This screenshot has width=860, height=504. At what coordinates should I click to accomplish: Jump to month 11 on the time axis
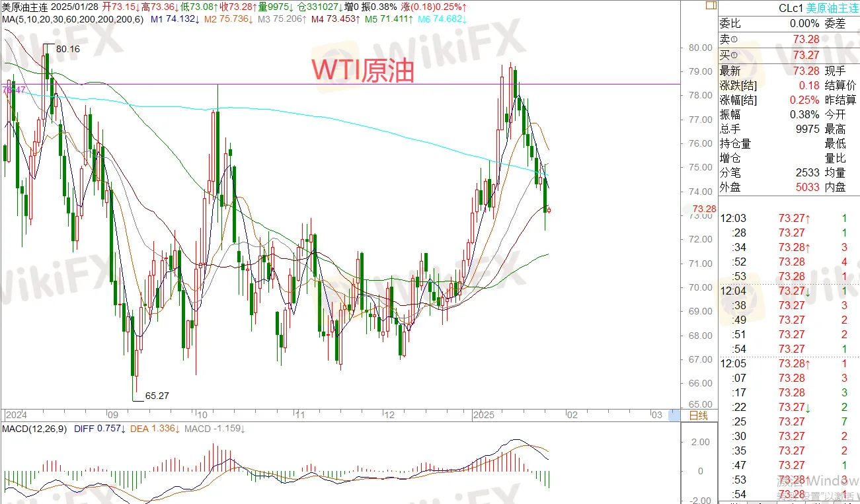299,415
